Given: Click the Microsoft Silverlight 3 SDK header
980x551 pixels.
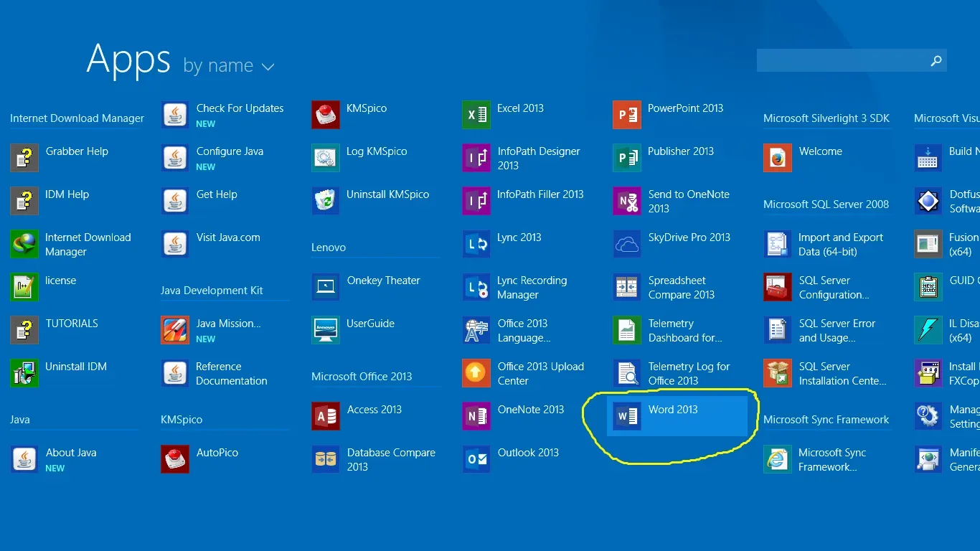Looking at the screenshot, I should tap(826, 118).
